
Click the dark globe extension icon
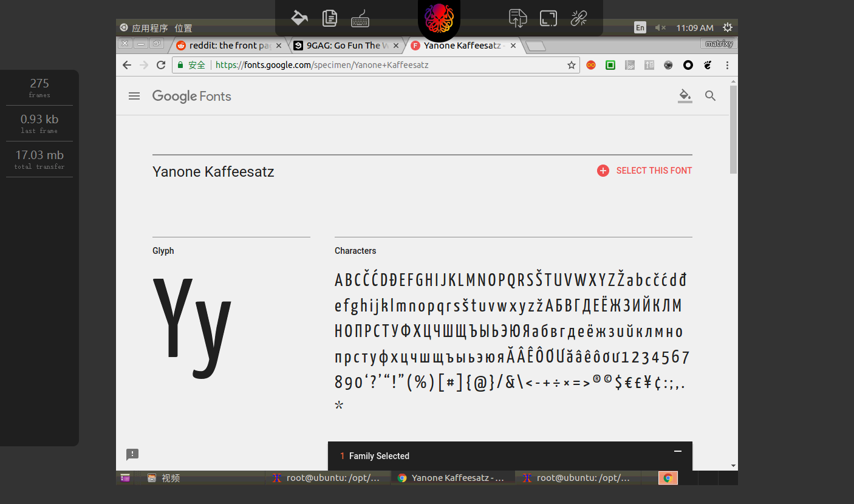tap(669, 65)
